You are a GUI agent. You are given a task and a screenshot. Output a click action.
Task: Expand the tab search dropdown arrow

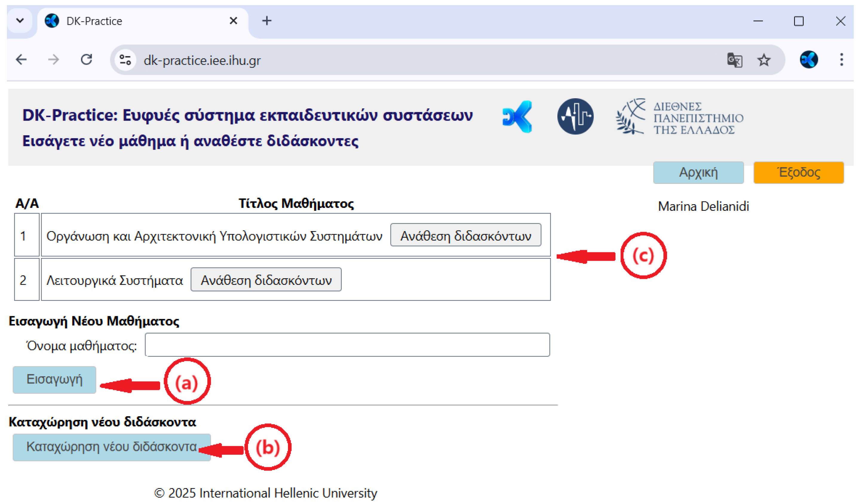20,21
